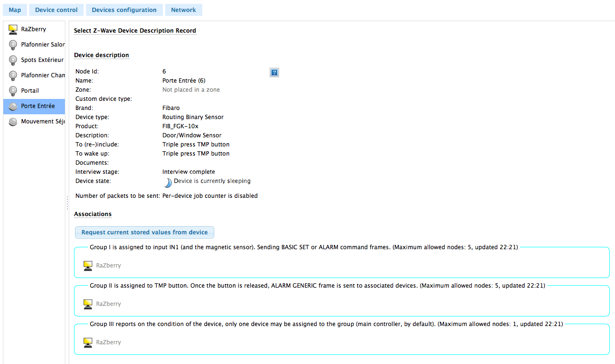Click RaZberry label in Group II box
The width and height of the screenshot is (615, 364).
click(109, 304)
